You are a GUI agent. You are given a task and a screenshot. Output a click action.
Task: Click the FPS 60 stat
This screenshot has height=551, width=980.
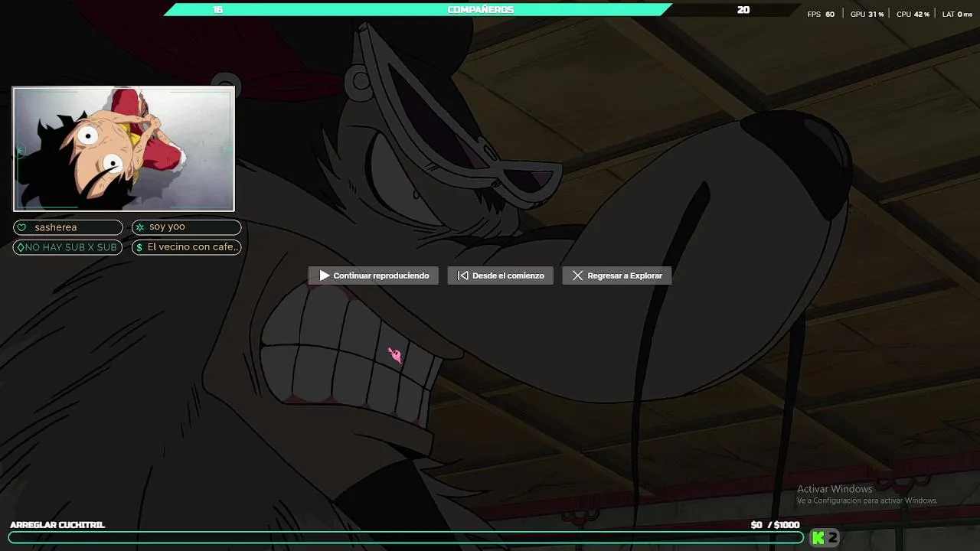821,15
